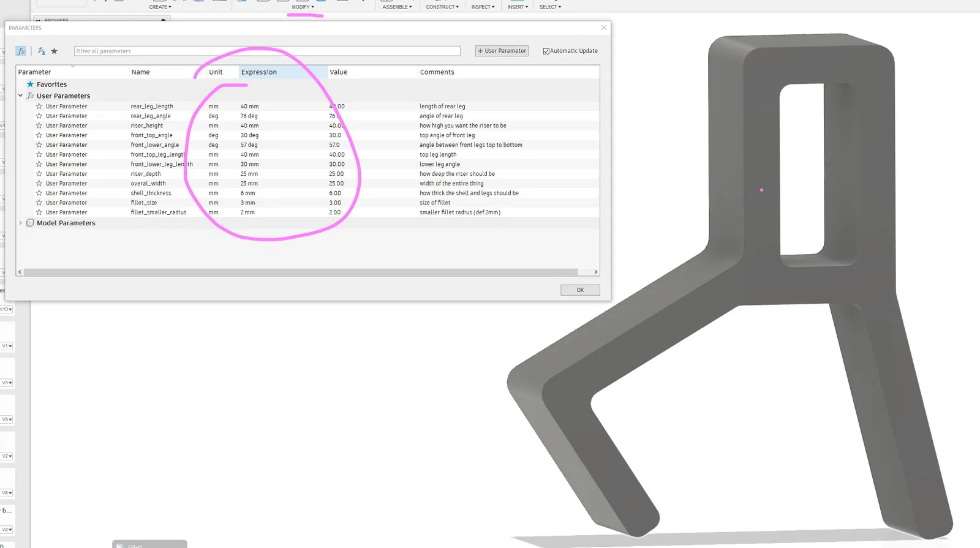Click OK to close Parameters dialog

(580, 290)
